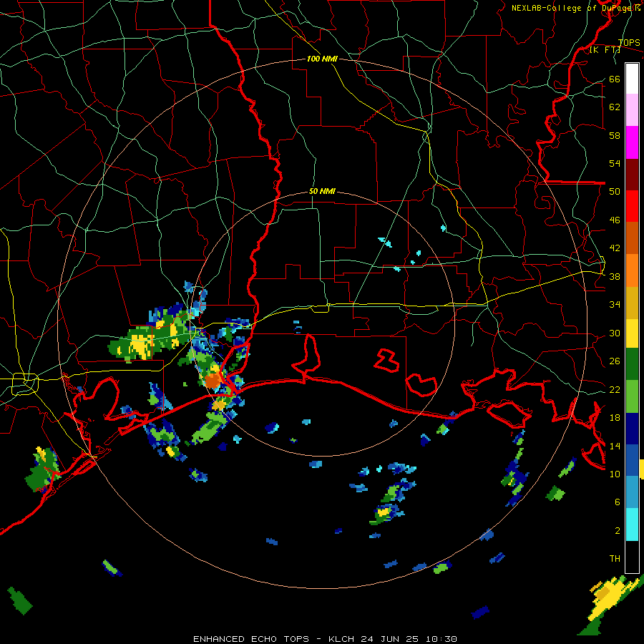
Task: Click the black TH legend block
Action: pyautogui.click(x=632, y=557)
